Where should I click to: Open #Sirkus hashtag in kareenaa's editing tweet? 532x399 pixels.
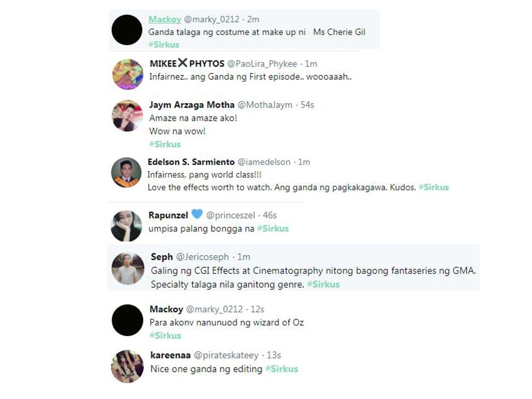pyautogui.click(x=282, y=369)
